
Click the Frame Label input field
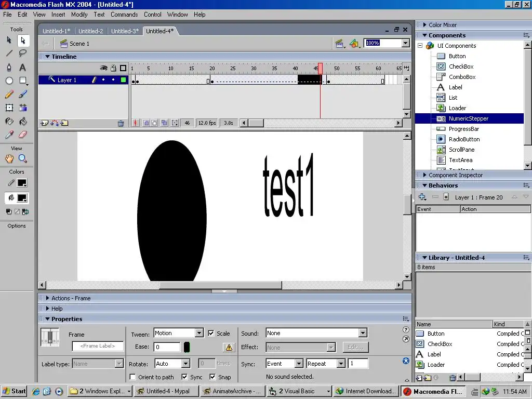(x=98, y=346)
